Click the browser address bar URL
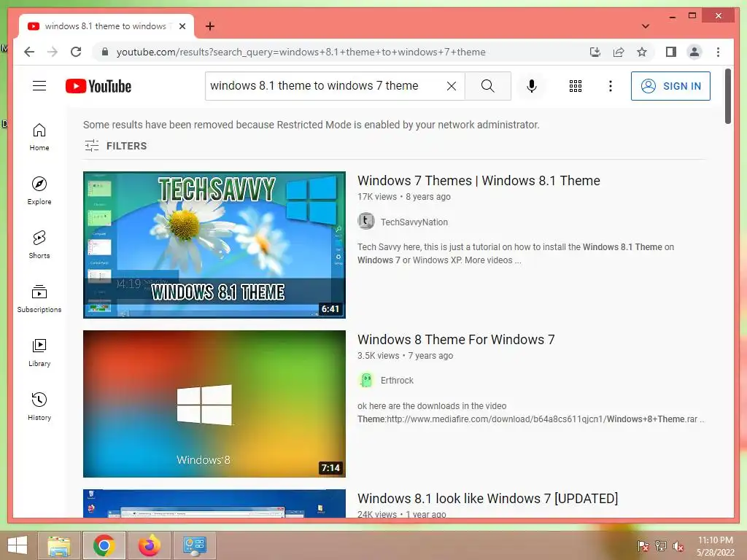 coord(301,52)
